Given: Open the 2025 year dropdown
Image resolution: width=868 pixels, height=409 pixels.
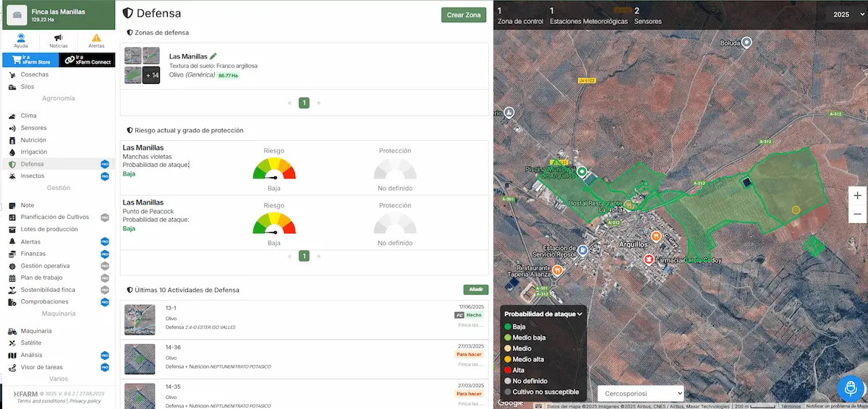Looking at the screenshot, I should [x=845, y=14].
